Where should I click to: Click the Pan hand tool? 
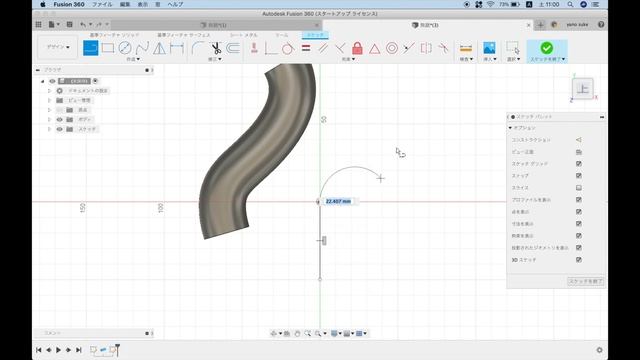(297, 333)
